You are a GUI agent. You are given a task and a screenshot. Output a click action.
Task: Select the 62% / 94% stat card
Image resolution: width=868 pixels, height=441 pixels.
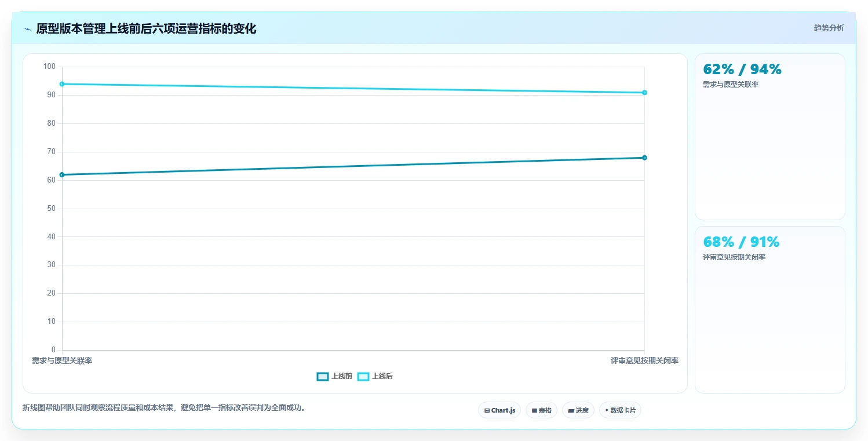click(769, 137)
